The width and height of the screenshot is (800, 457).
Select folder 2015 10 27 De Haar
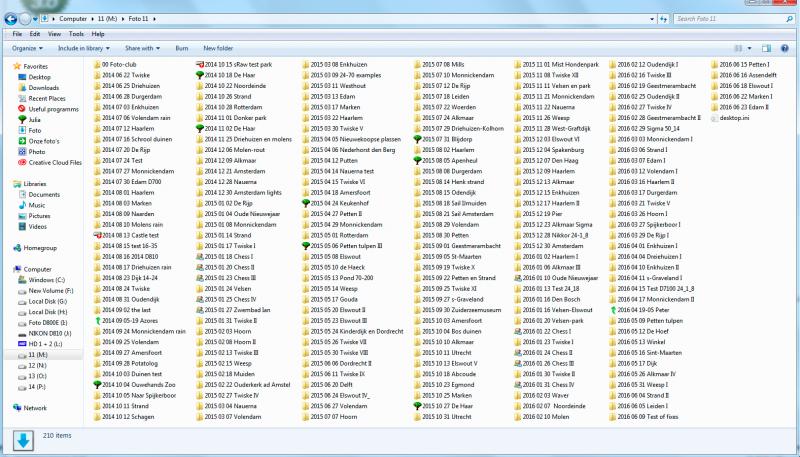click(443, 407)
